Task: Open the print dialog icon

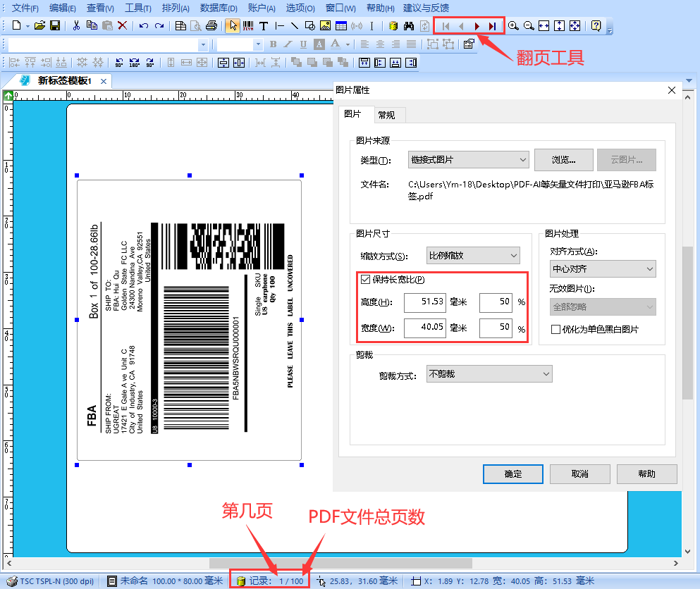Action: coord(211,26)
